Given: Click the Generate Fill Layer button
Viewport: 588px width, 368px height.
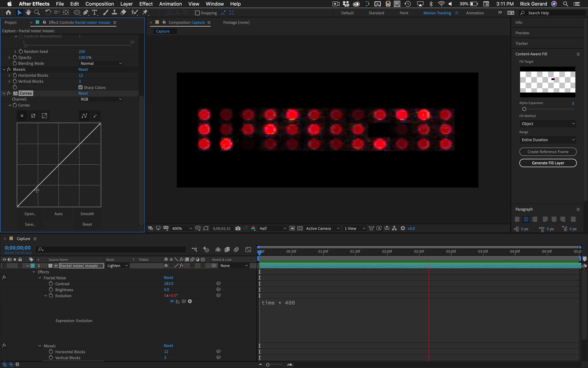Looking at the screenshot, I should click(x=548, y=163).
